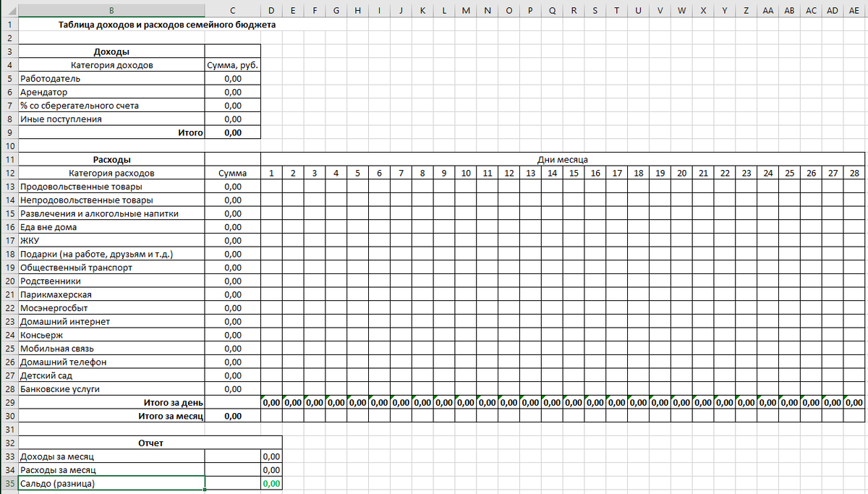Screen dimensions: 868x494
Task: Select the 'Банковские услуги' cell
Action: tap(111, 389)
